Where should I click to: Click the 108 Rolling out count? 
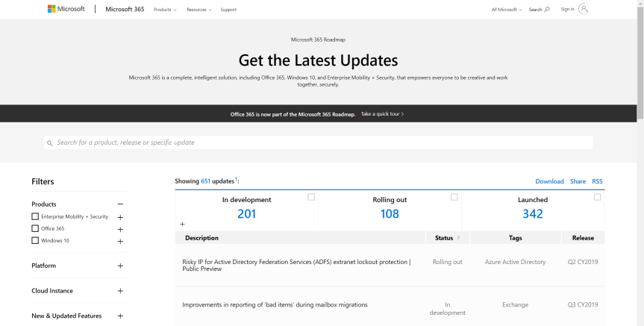pyautogui.click(x=390, y=213)
